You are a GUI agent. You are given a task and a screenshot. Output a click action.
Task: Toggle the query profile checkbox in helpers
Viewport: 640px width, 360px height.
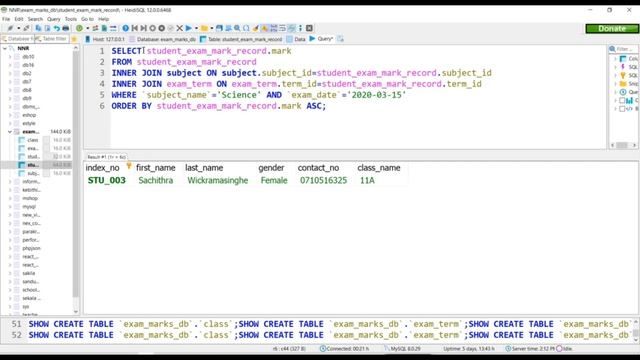click(622, 100)
